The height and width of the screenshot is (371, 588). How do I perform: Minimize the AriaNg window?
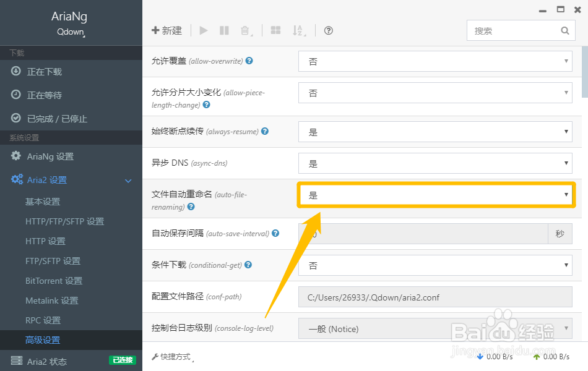click(x=543, y=11)
